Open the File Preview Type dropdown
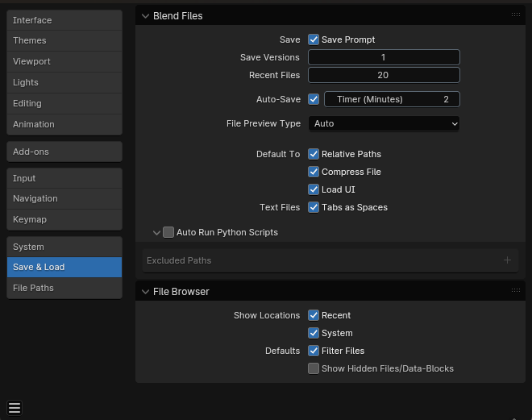Image resolution: width=532 pixels, height=420 pixels. (x=384, y=123)
